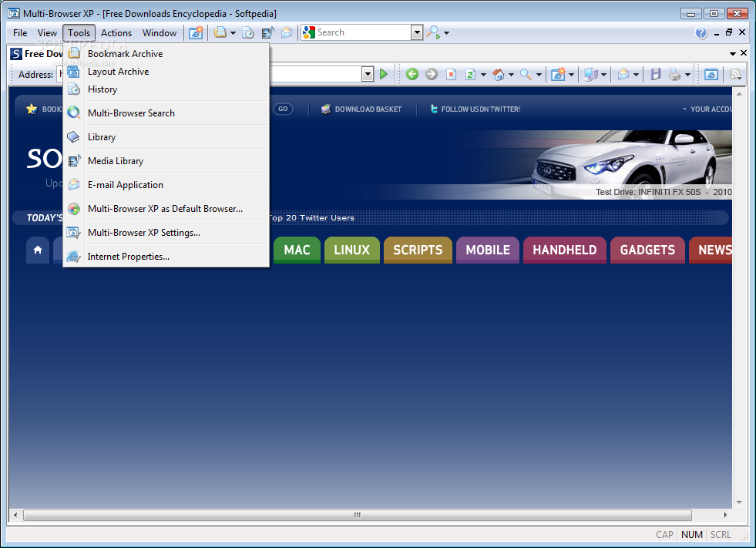
Task: Open dropdown arrow next to printer icon
Action: point(687,75)
